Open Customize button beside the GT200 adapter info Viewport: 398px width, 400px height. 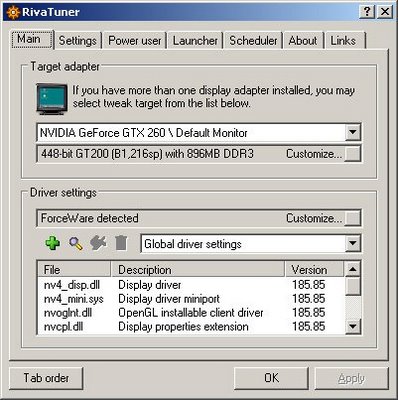click(353, 154)
